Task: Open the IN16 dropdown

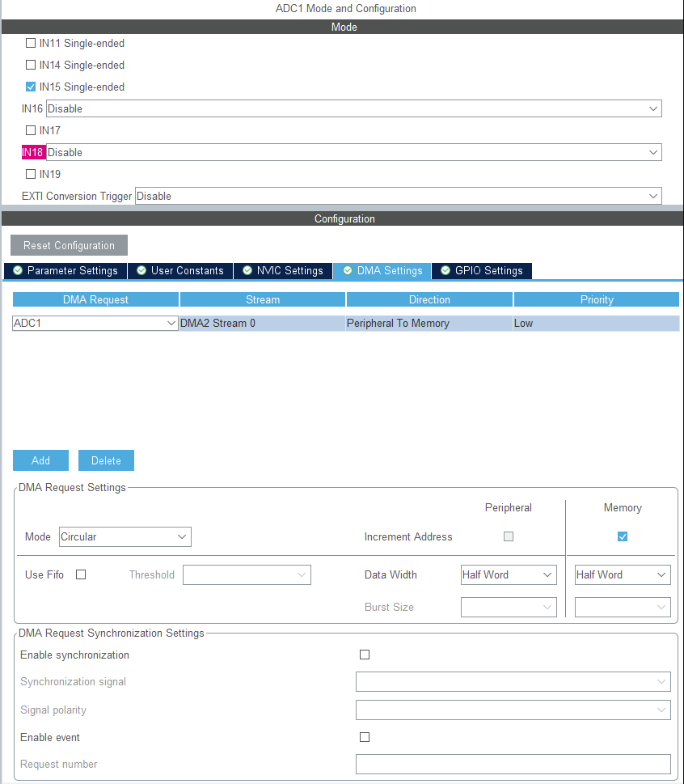Action: 354,108
